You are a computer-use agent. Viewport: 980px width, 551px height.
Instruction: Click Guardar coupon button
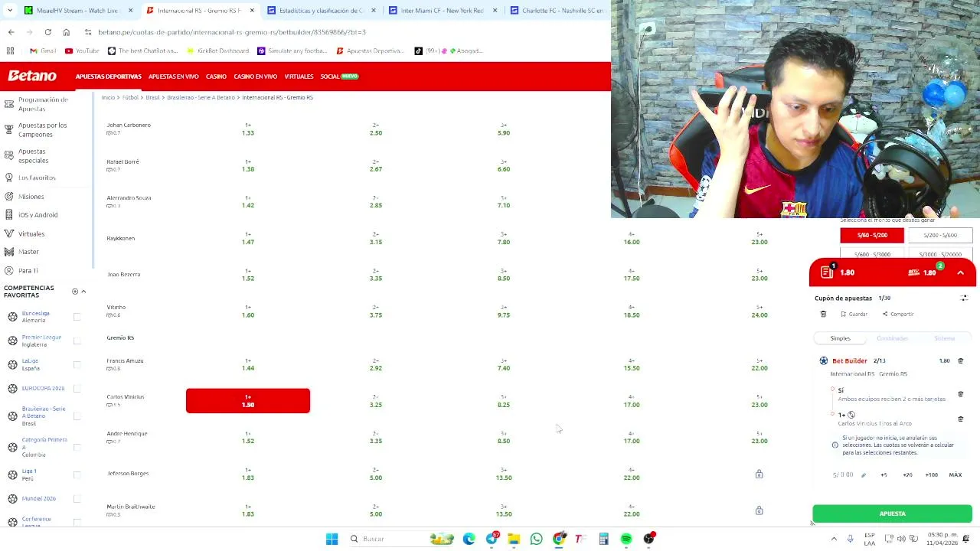[x=854, y=314]
